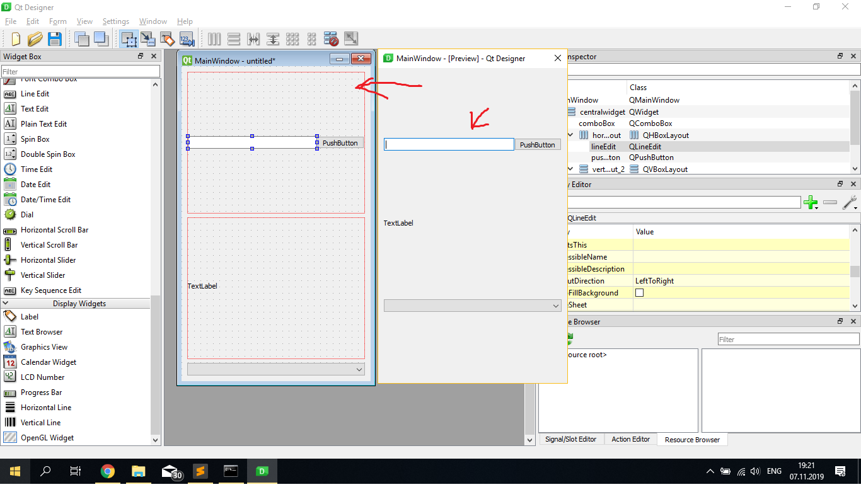
Task: Click the Send to Back toolbar icon
Action: [81, 39]
